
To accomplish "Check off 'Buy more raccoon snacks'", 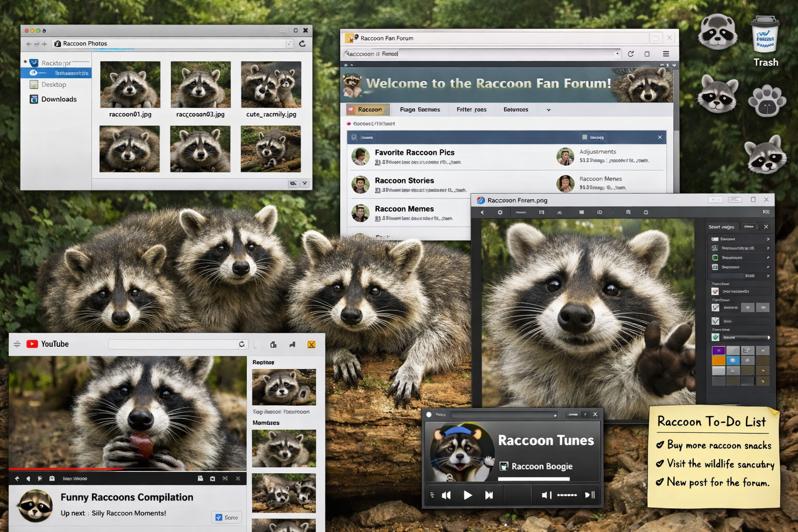I will (x=660, y=445).
